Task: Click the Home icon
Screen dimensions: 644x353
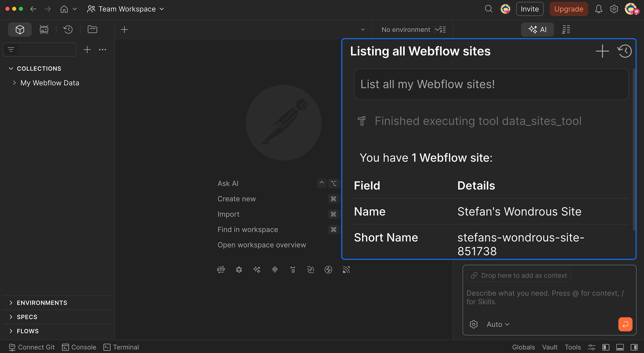Action: (x=64, y=9)
